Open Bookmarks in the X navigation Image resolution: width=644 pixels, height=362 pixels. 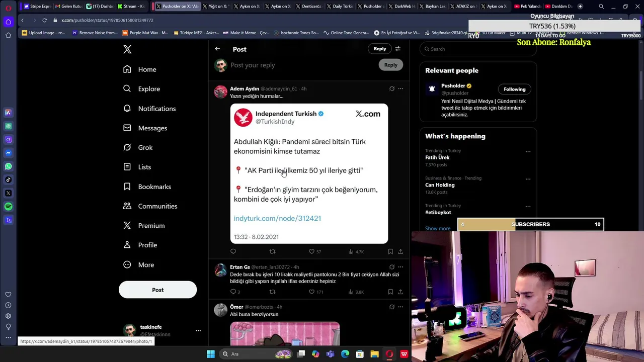147,187
